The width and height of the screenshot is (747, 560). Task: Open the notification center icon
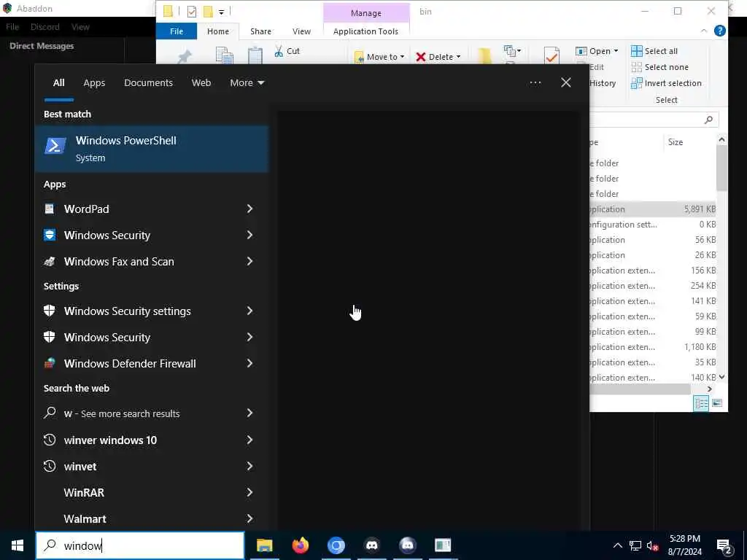pos(724,545)
